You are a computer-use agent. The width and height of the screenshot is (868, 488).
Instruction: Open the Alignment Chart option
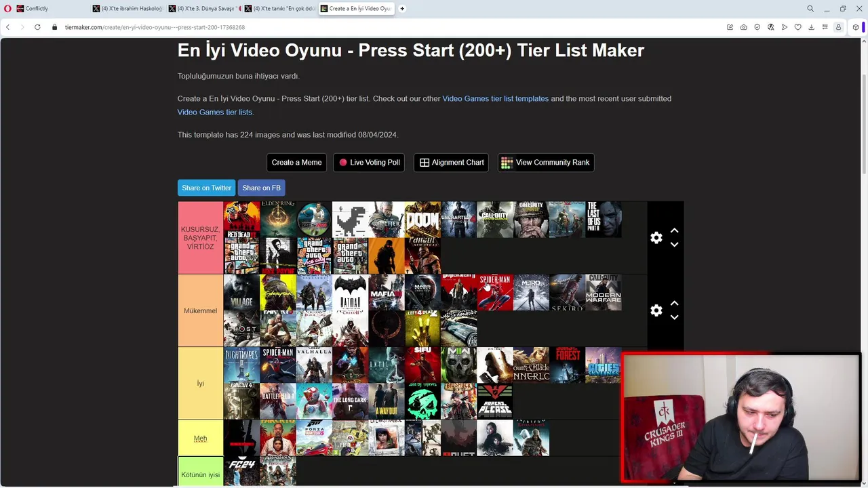451,163
